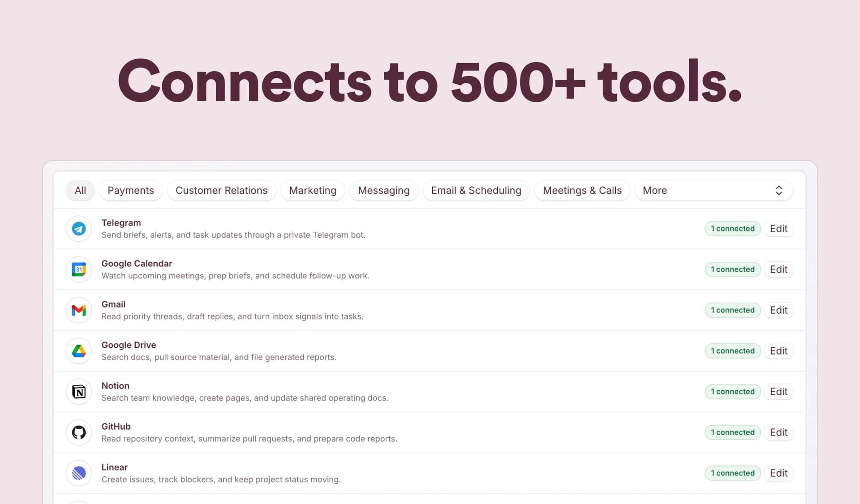Click the Linear logo icon
860x504 pixels.
(79, 473)
